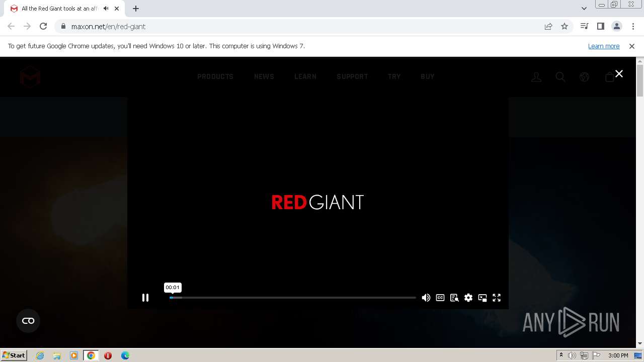Dismiss the Chrome update notification bar

tap(632, 46)
